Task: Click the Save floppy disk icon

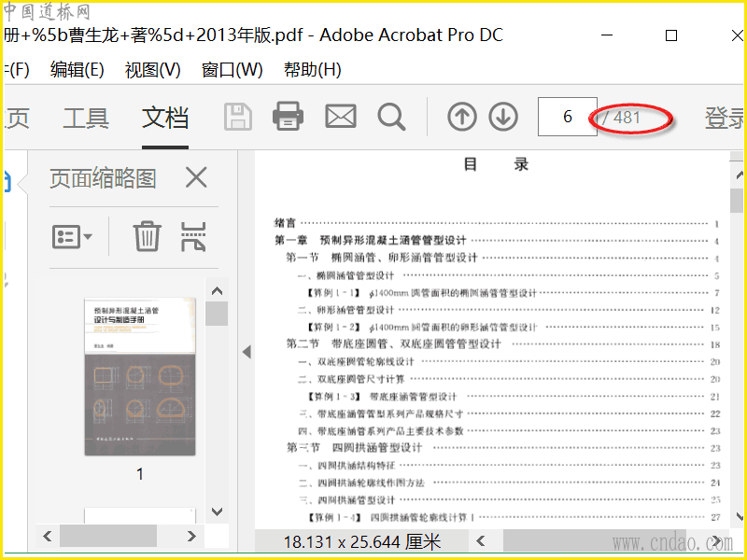Action: click(238, 117)
